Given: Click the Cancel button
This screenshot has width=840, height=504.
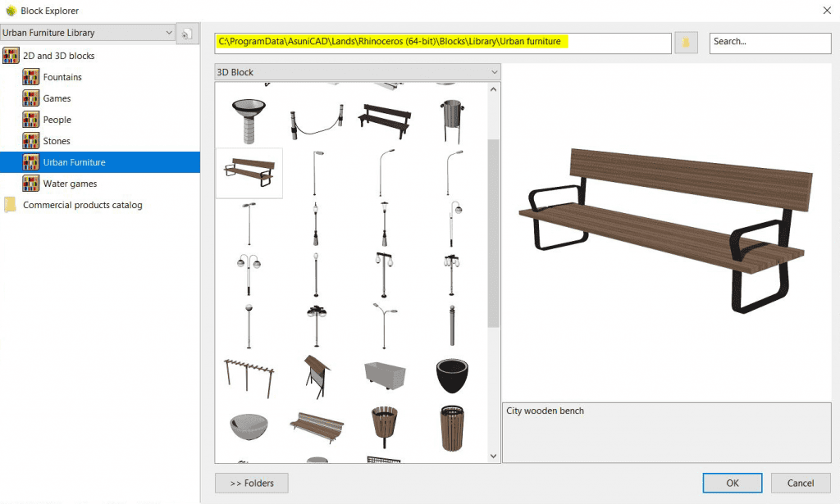Looking at the screenshot, I should tap(801, 484).
